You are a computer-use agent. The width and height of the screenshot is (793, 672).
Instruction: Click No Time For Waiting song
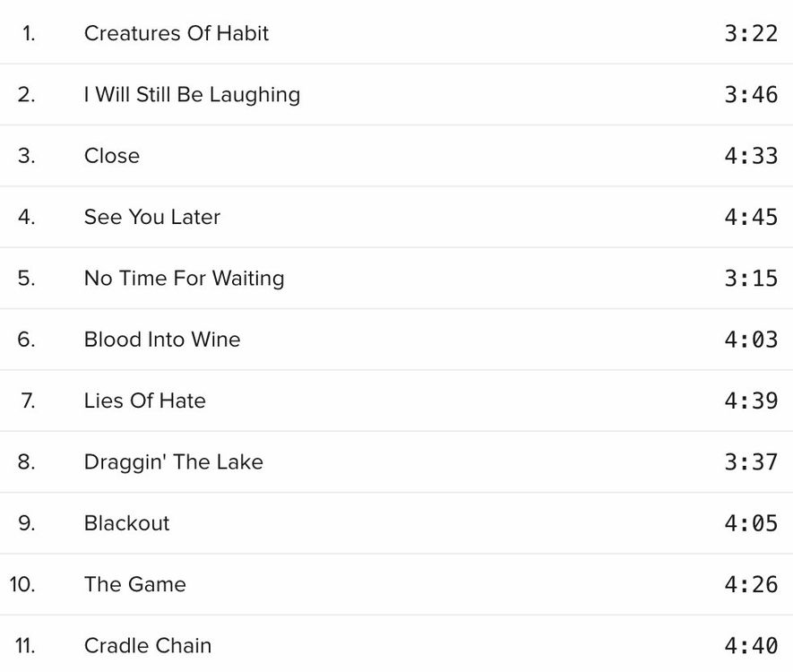pos(184,278)
